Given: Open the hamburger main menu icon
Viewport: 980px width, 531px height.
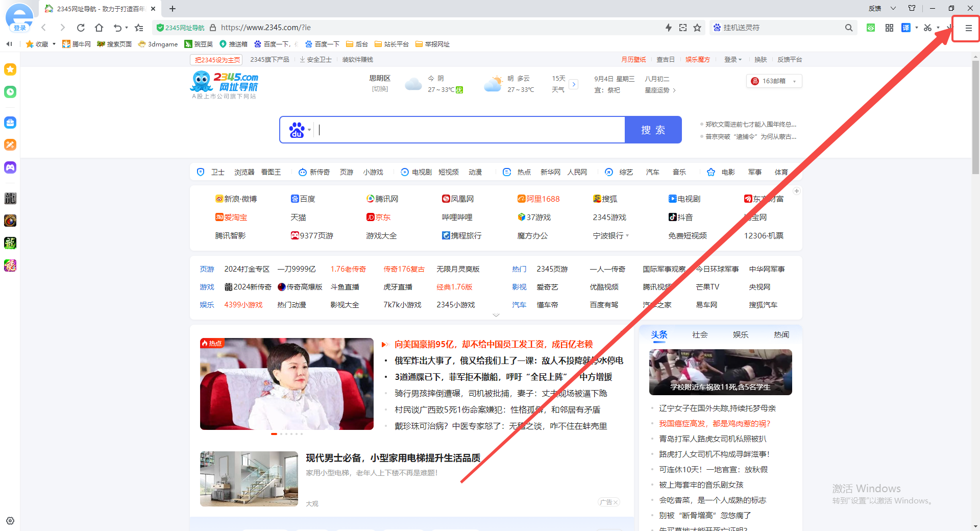Looking at the screenshot, I should (x=968, y=28).
